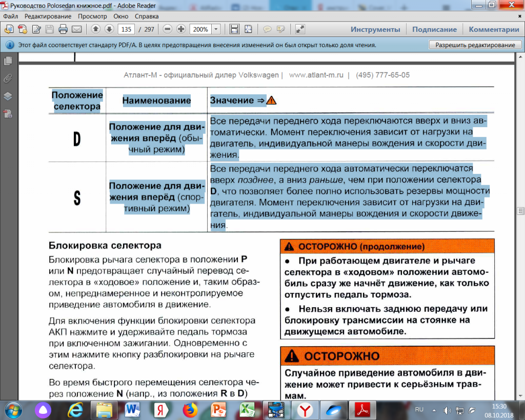Open Firefox from the taskbar
525x420 pixels.
click(x=190, y=410)
